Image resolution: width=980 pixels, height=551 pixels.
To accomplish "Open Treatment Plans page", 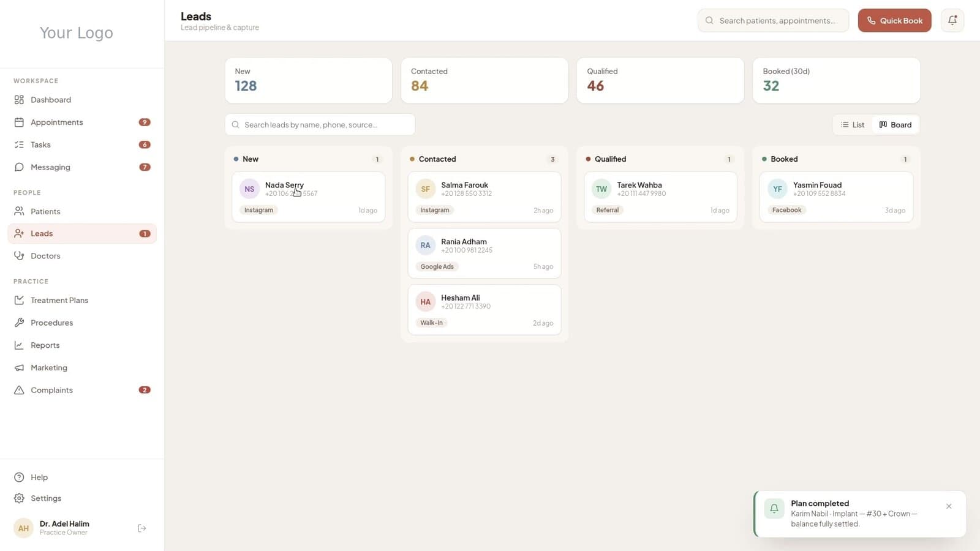I will [x=82, y=300].
